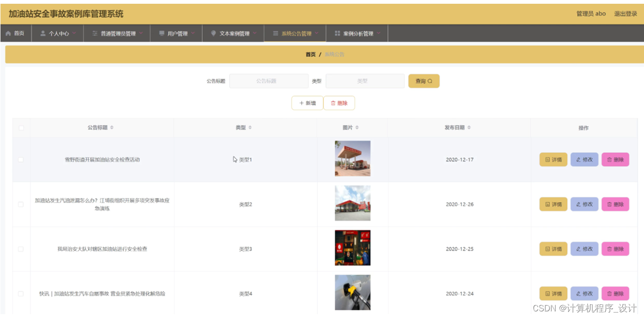Expand the 系统公告管理 dropdown arrow

(317, 33)
